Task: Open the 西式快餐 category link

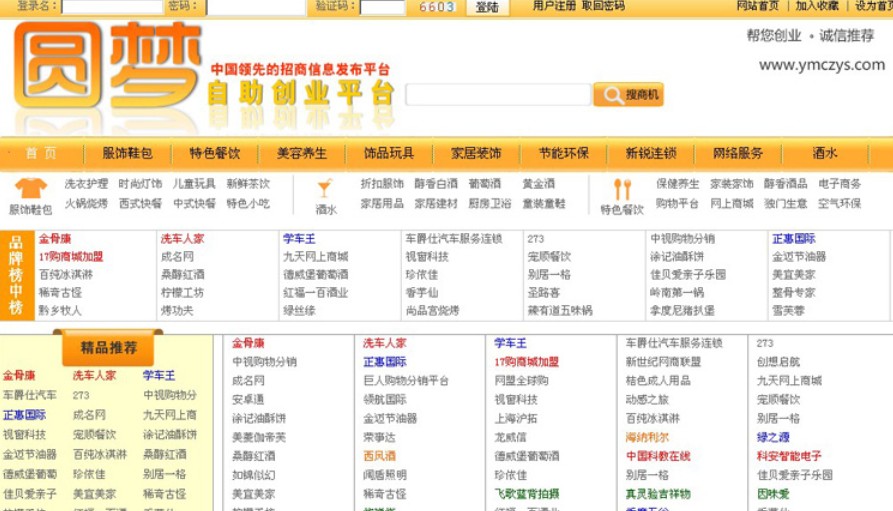Action: click(x=140, y=203)
